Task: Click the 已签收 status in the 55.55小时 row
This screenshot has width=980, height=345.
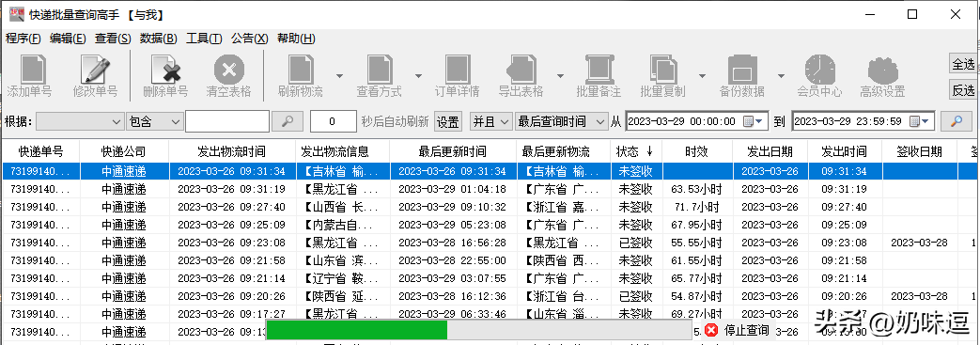Action: pos(635,243)
